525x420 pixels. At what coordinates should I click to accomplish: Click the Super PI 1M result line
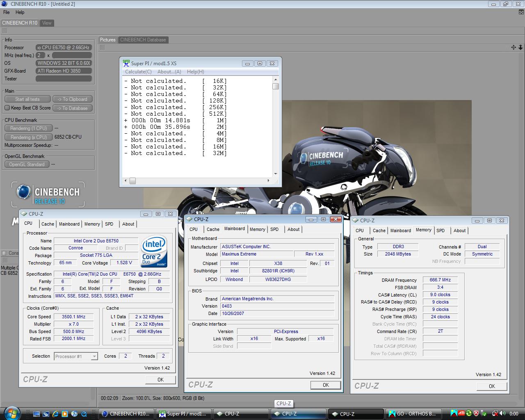tap(176, 121)
